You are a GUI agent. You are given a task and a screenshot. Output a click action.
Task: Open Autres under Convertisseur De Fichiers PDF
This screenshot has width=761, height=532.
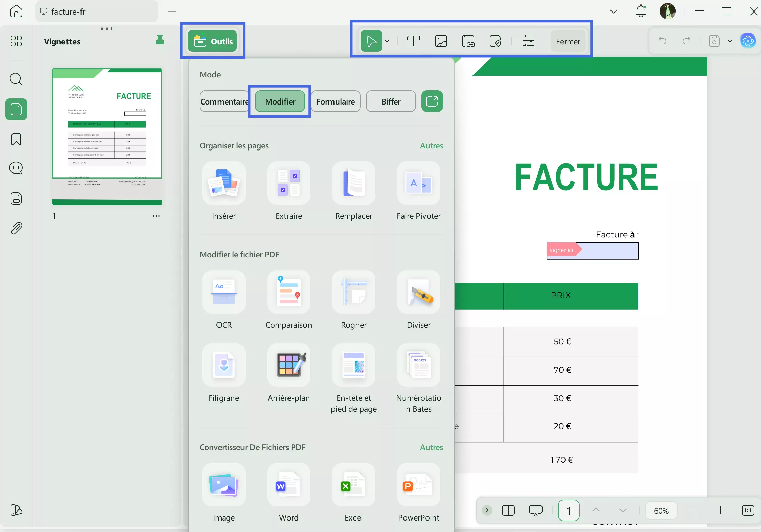(431, 447)
